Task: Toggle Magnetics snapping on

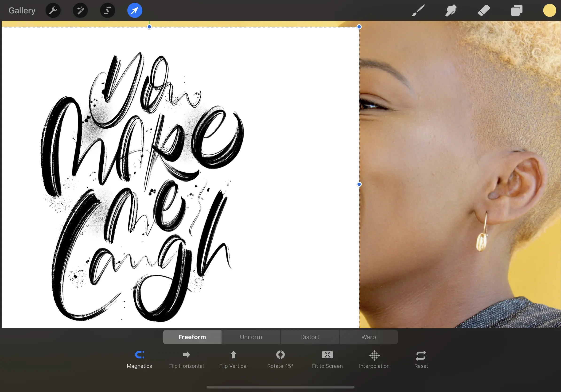Action: [x=139, y=358]
